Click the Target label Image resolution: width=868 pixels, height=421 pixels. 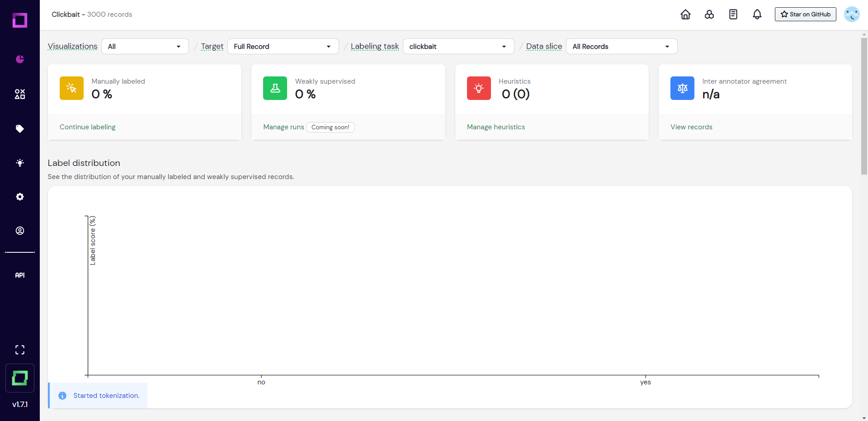[x=212, y=46]
